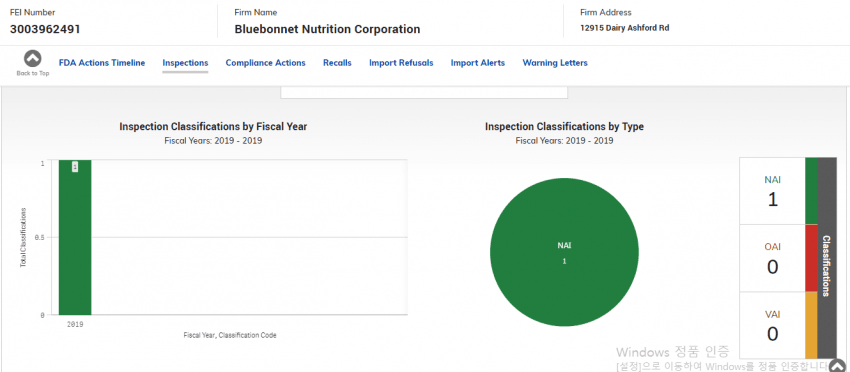The width and height of the screenshot is (850, 372).
Task: Click the red OAI color strip
Action: pyautogui.click(x=811, y=259)
